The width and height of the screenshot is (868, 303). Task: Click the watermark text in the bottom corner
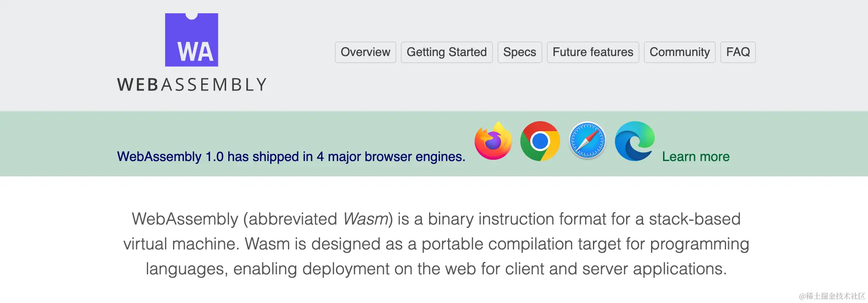point(831,296)
